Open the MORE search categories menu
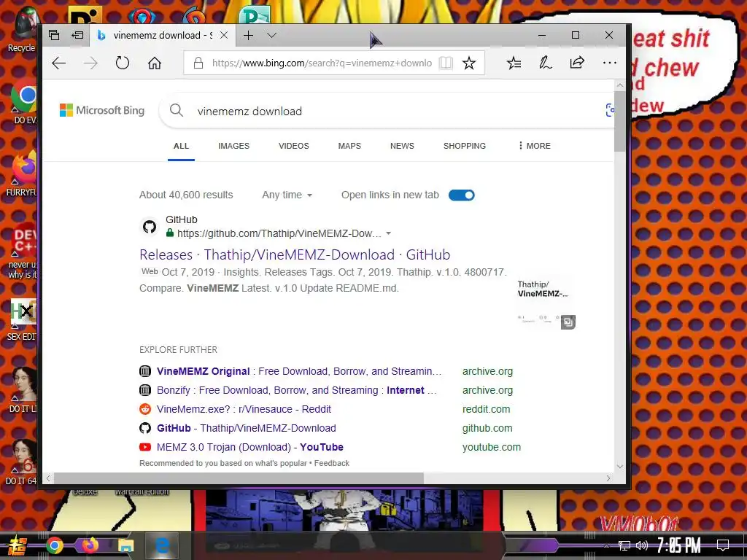747x560 pixels. (x=534, y=146)
